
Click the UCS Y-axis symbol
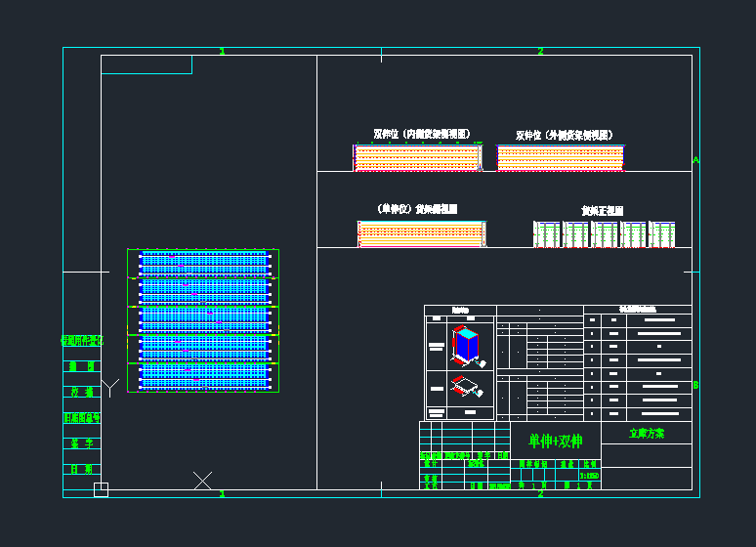pyautogui.click(x=110, y=387)
